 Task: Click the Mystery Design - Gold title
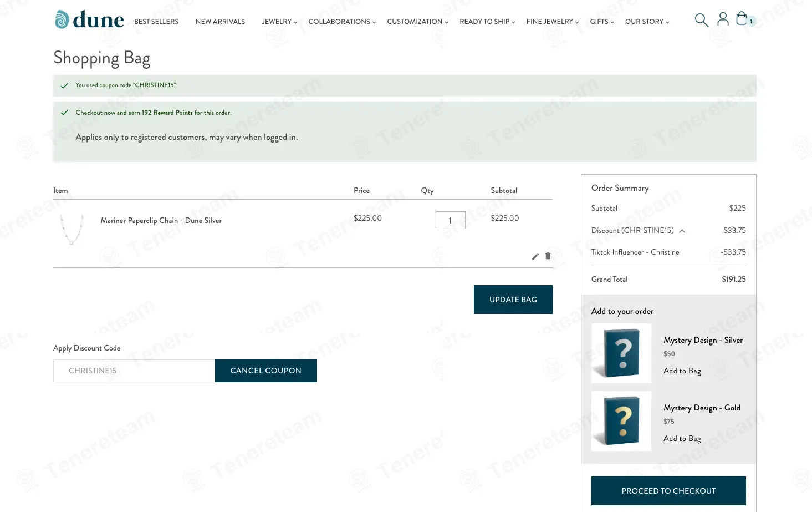[702, 408]
